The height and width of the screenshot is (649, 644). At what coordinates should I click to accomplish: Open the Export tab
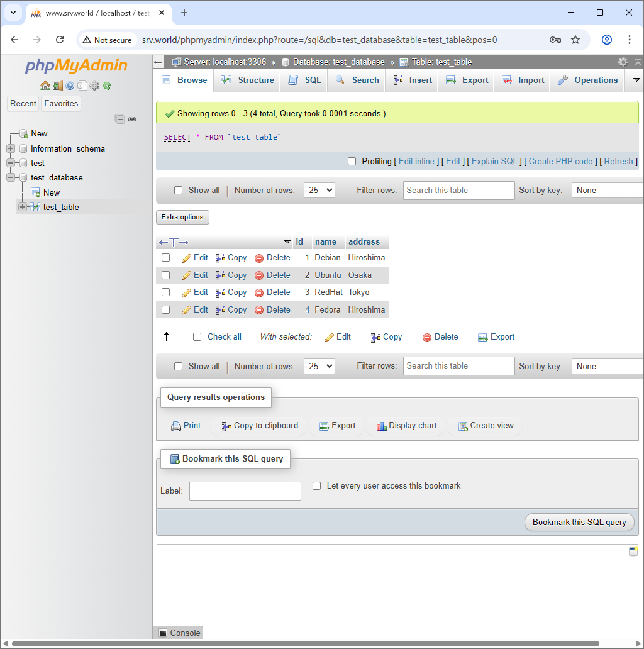pyautogui.click(x=466, y=80)
